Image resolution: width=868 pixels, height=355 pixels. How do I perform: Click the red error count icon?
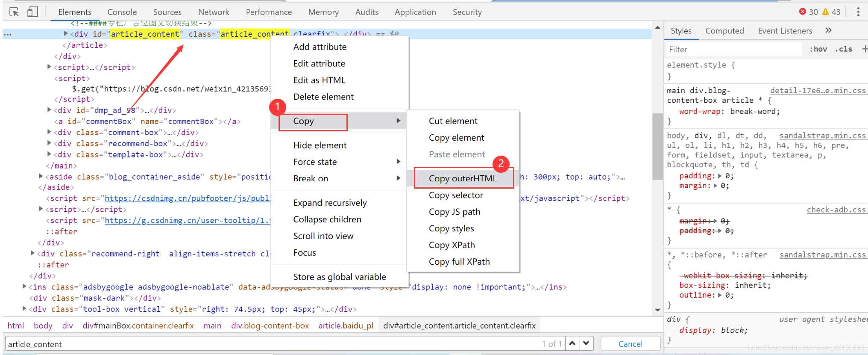pyautogui.click(x=803, y=12)
